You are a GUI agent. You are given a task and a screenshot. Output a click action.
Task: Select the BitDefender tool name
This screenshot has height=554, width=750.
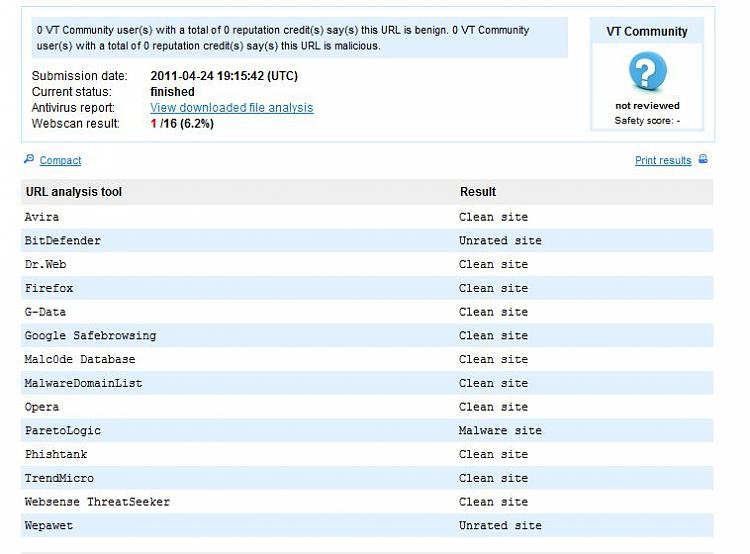tap(63, 241)
